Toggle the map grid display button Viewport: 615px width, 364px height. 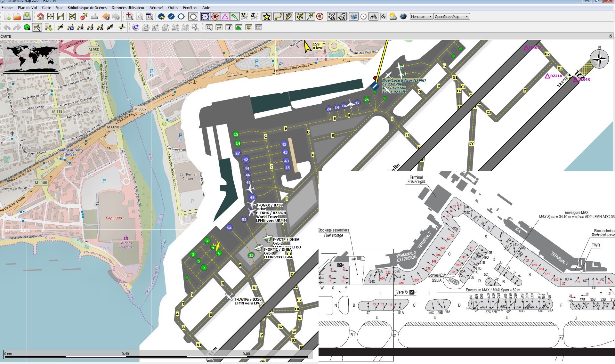coord(353,16)
